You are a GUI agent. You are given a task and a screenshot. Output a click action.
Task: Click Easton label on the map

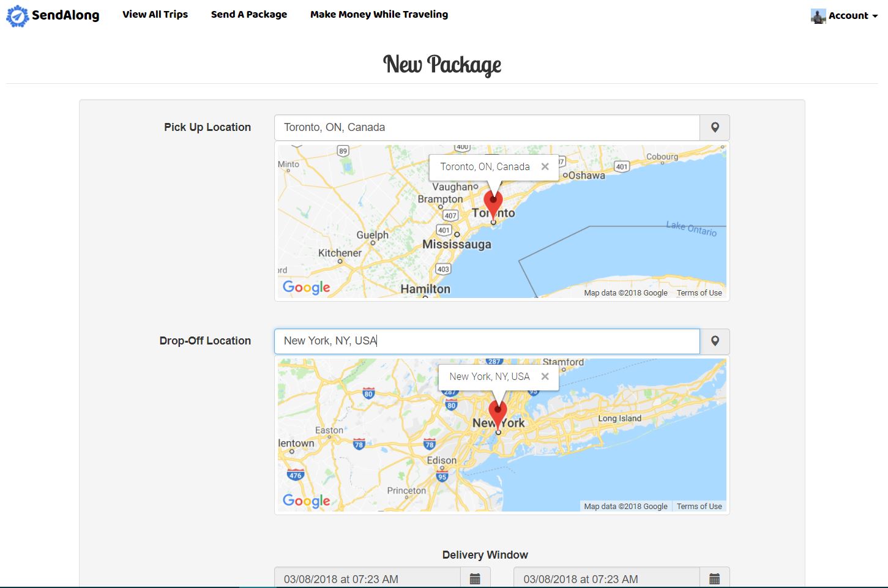[x=329, y=430]
